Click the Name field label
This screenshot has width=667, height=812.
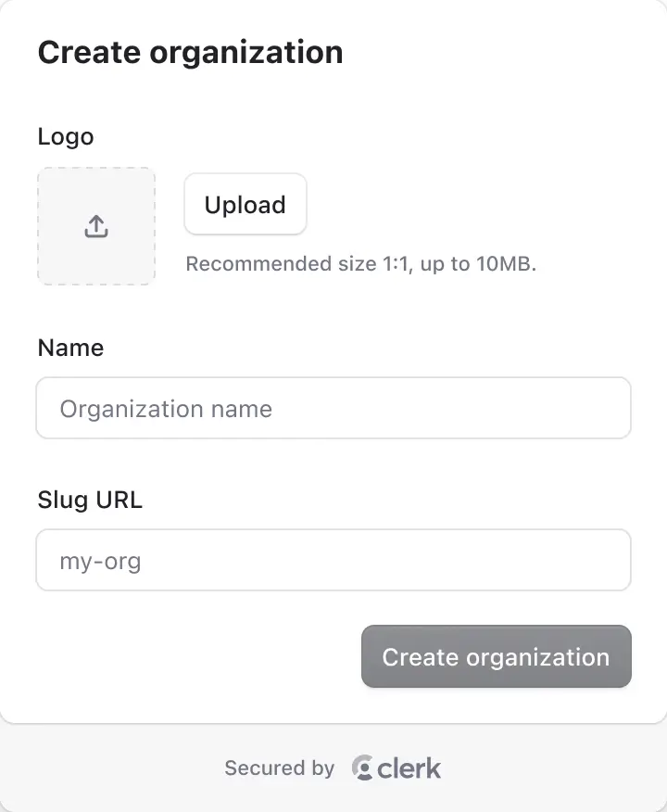pos(70,348)
